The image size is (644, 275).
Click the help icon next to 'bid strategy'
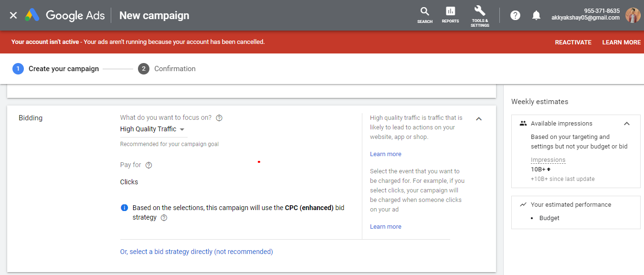coord(164,218)
